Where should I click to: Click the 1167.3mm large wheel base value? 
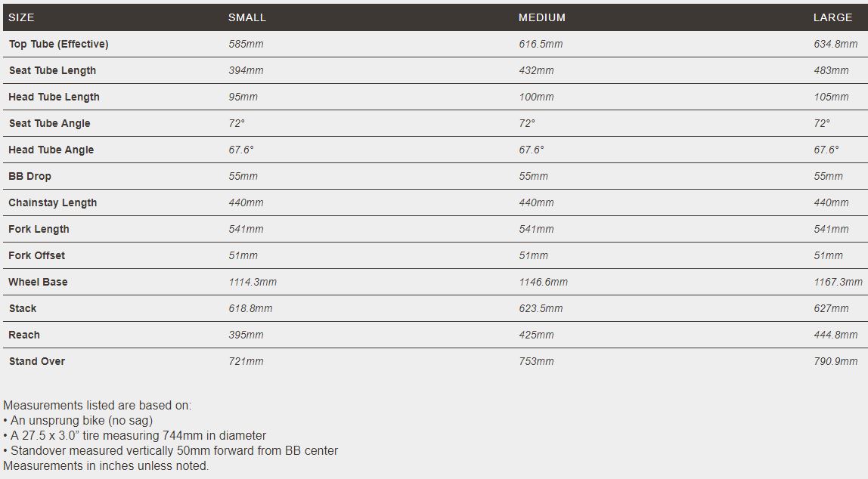coord(838,282)
